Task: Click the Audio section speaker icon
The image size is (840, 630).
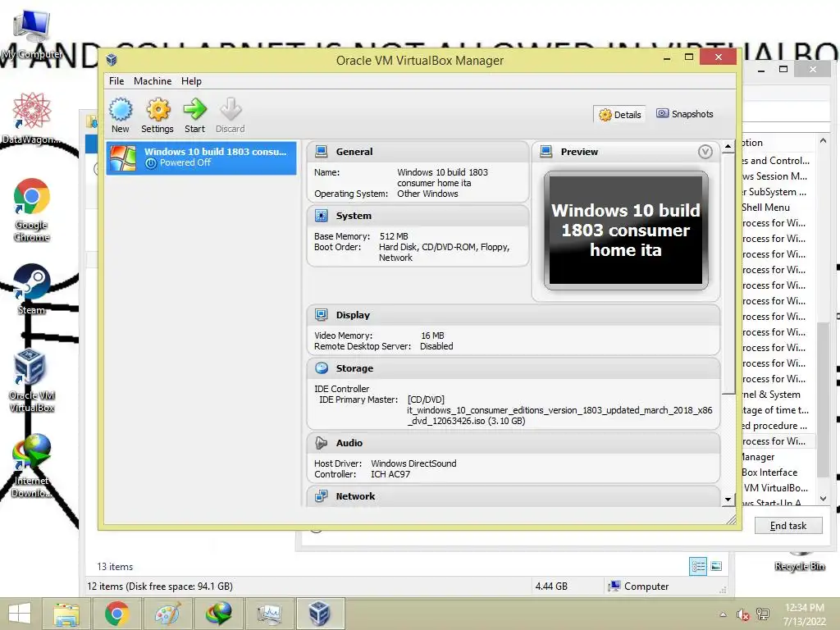Action: (x=322, y=442)
